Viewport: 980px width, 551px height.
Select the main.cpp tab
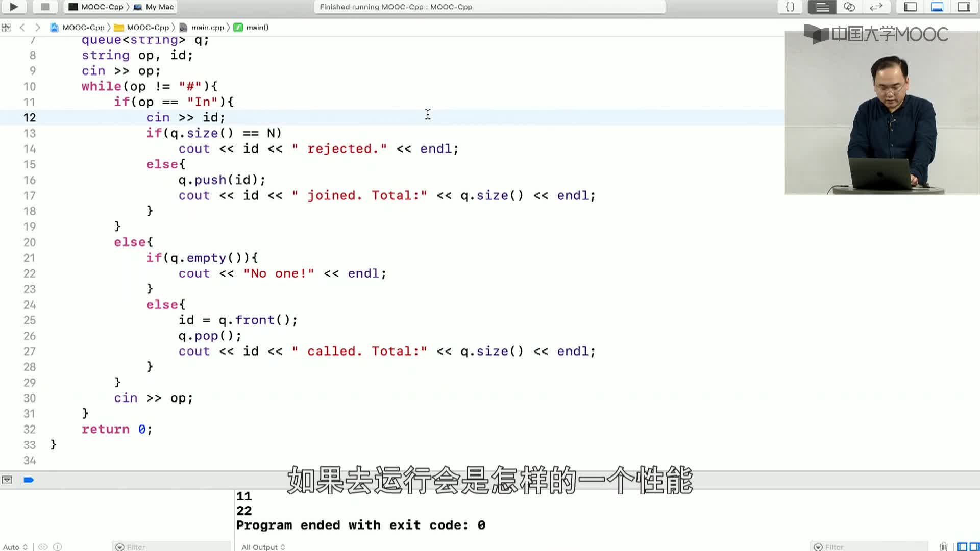coord(207,27)
